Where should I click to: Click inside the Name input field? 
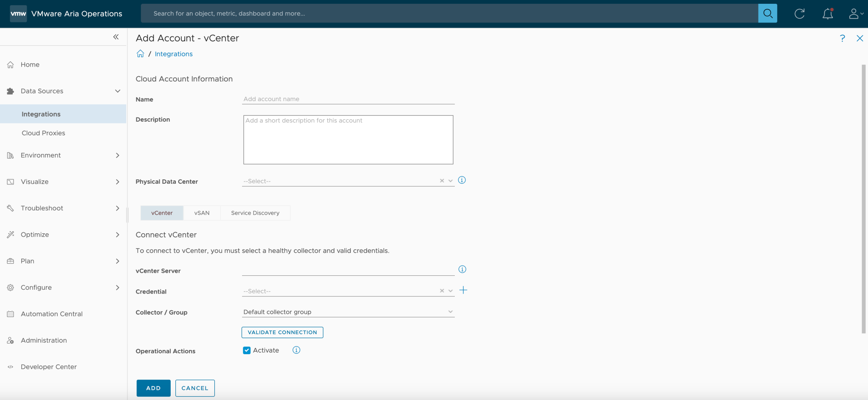tap(348, 98)
